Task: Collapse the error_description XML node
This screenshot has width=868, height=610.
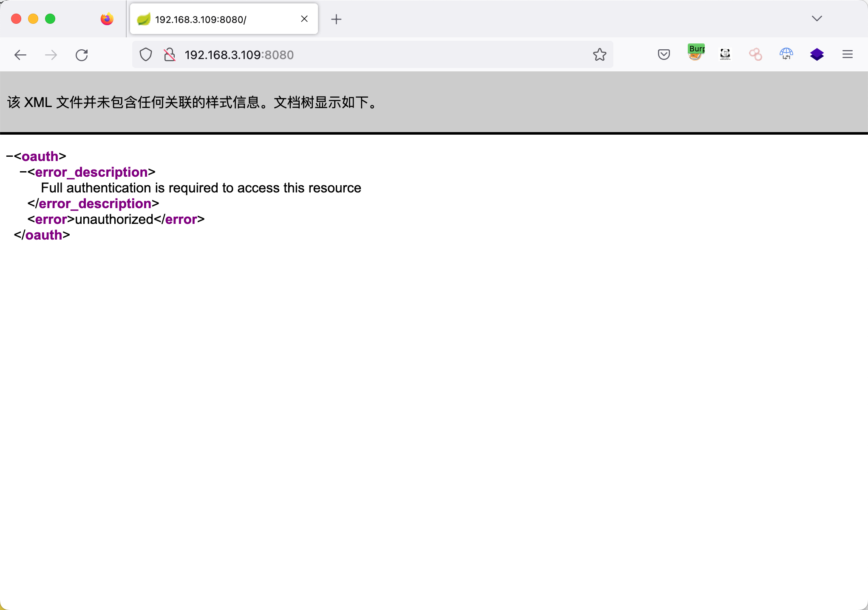Action: [x=23, y=172]
